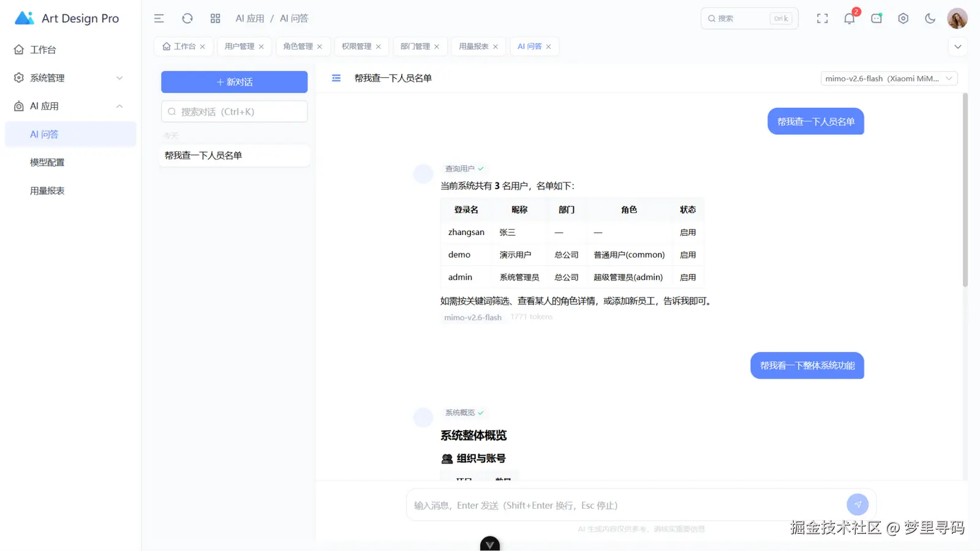
Task: Click the refresh page icon
Action: 187,18
